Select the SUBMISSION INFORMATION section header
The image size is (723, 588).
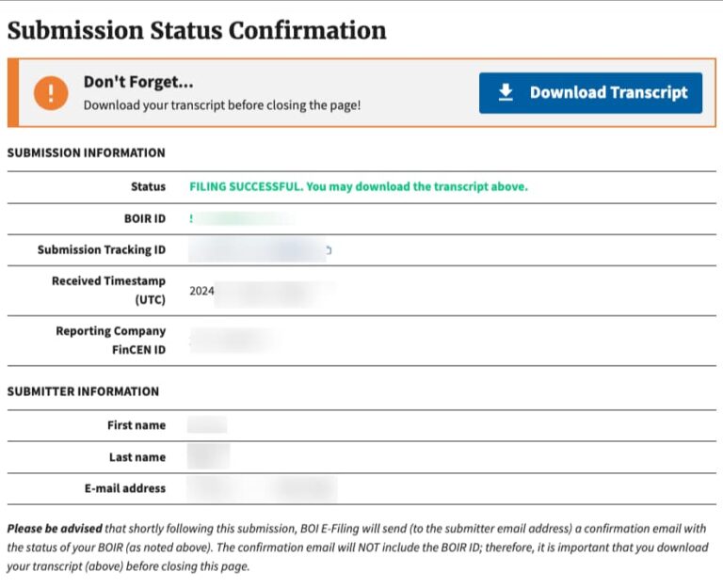click(x=86, y=152)
